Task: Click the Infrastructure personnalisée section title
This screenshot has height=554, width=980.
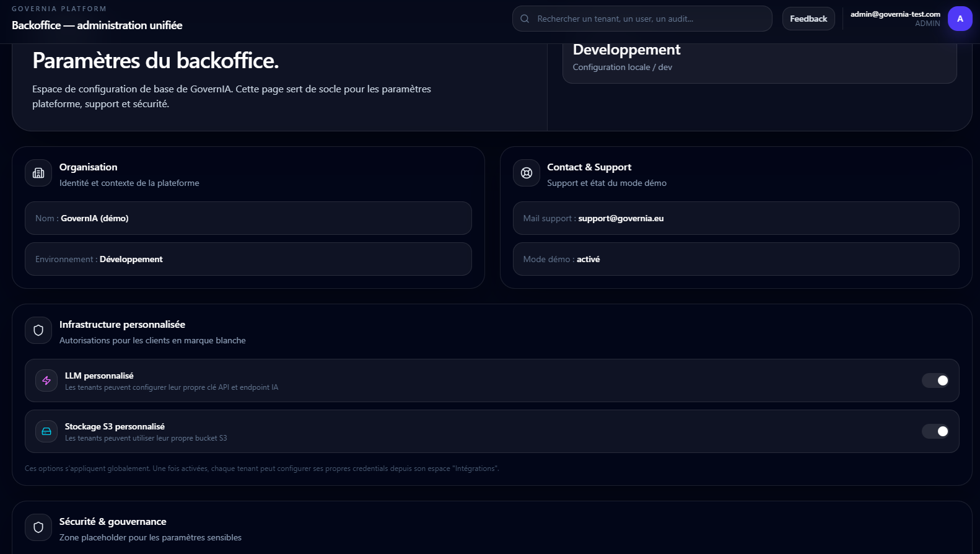Action: [122, 325]
